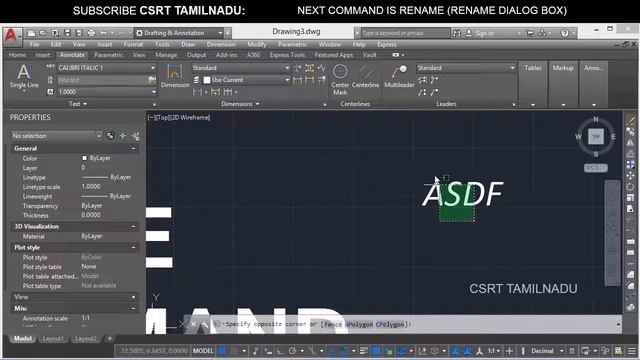Screen dimensions: 640x360
Task: Open the Drafting & Annotation workspace dropdown
Action: [x=220, y=33]
